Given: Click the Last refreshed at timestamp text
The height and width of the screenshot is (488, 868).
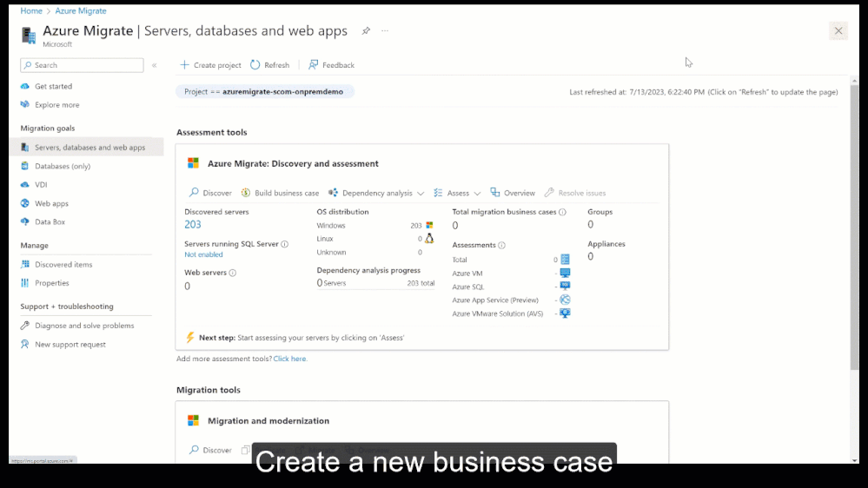Looking at the screenshot, I should (703, 92).
